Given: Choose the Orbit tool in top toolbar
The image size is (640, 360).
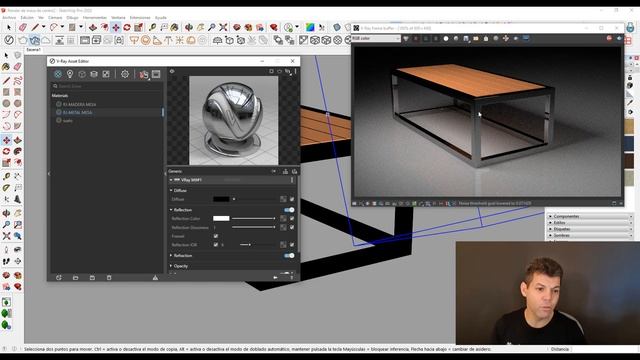Looking at the screenshot, I should (189, 27).
